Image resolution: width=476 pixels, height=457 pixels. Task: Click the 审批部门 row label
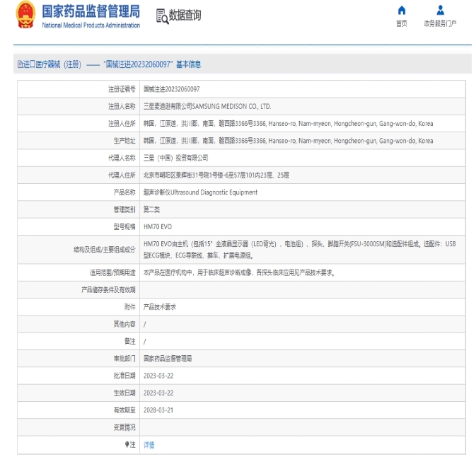point(124,359)
